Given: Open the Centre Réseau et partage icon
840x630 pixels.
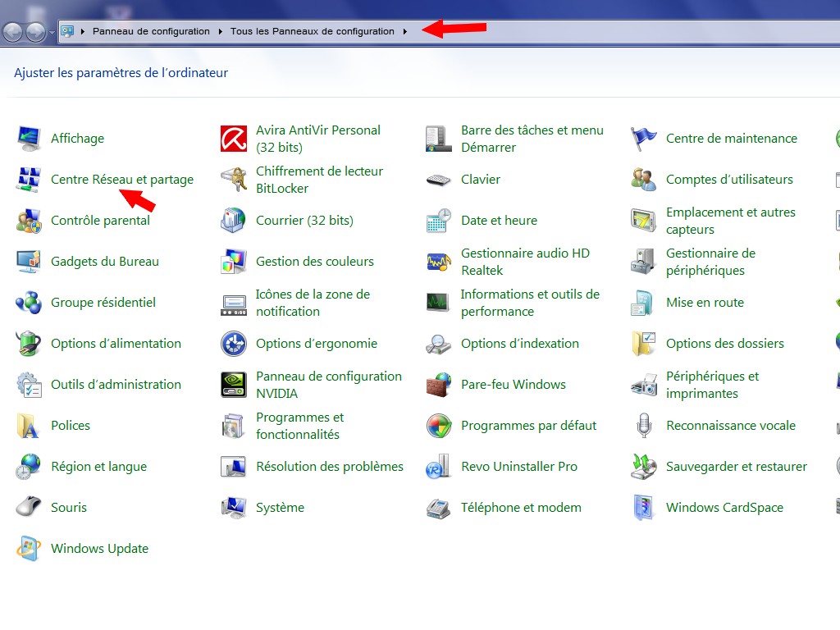Looking at the screenshot, I should 29,180.
